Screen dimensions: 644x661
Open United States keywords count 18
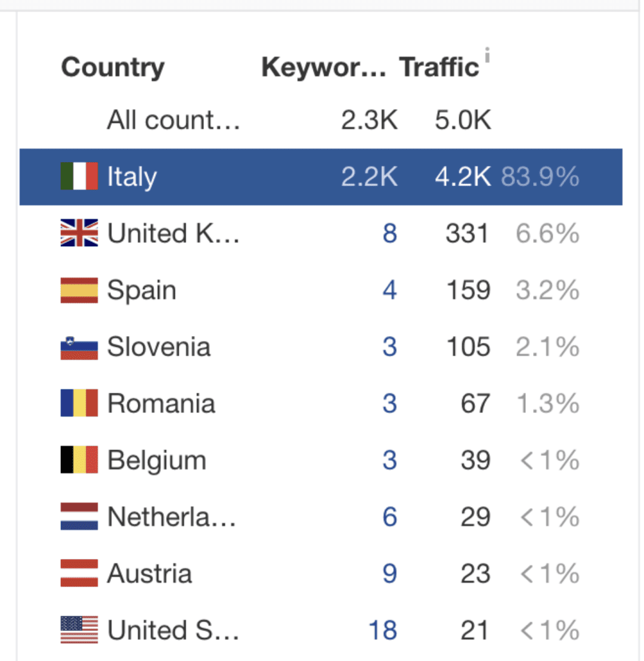[382, 630]
